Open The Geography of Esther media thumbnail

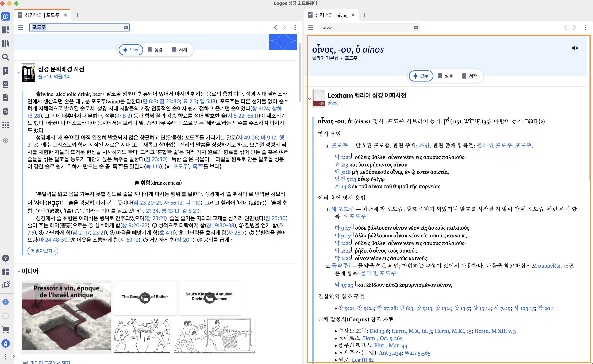pyautogui.click(x=145, y=298)
